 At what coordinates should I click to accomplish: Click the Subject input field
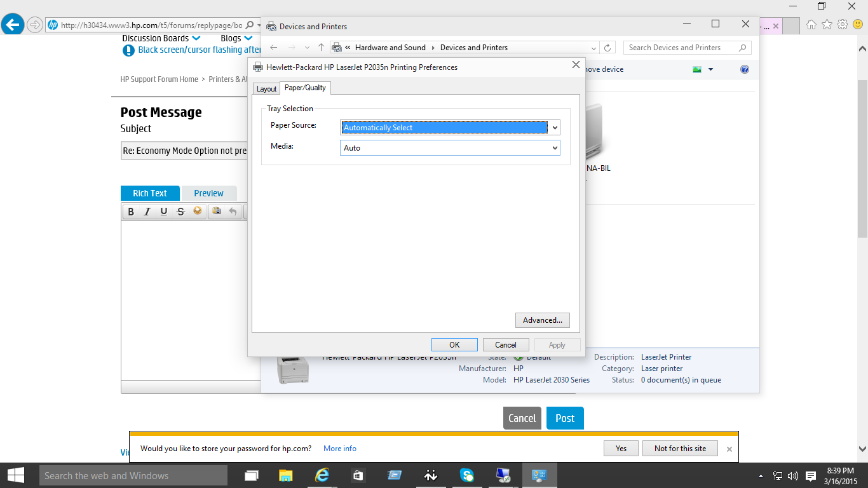click(184, 151)
